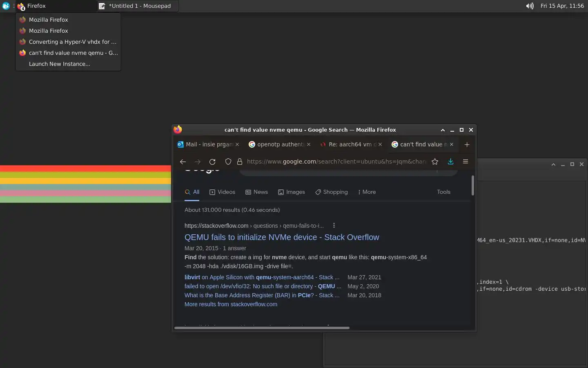Click the horizontal scrollbar at page bottom
The height and width of the screenshot is (368, 588).
[262, 328]
